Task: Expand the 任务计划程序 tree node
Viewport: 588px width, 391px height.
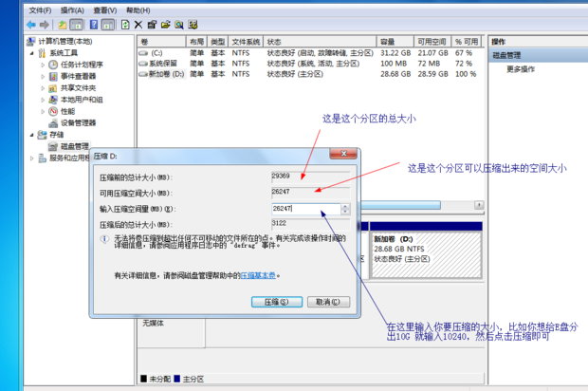Action: click(43, 65)
